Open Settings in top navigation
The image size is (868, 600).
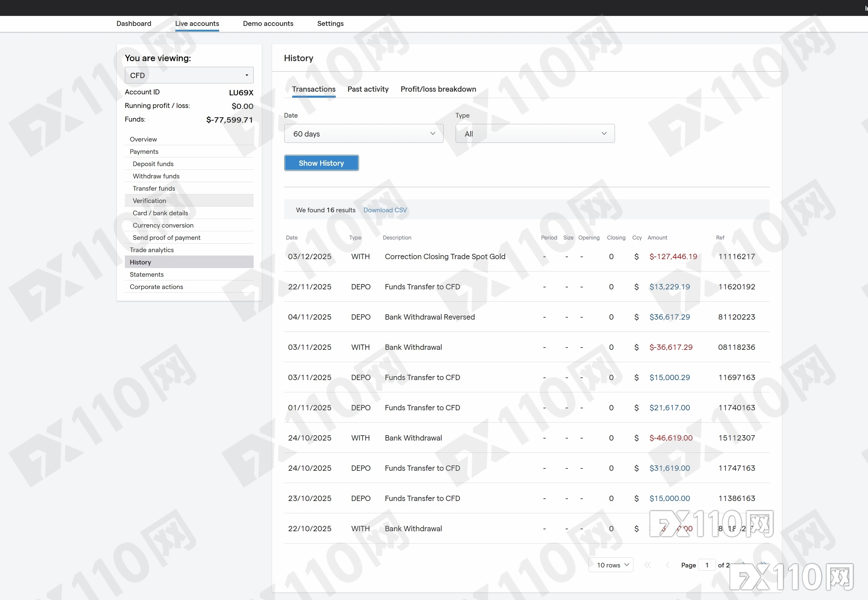(x=330, y=23)
